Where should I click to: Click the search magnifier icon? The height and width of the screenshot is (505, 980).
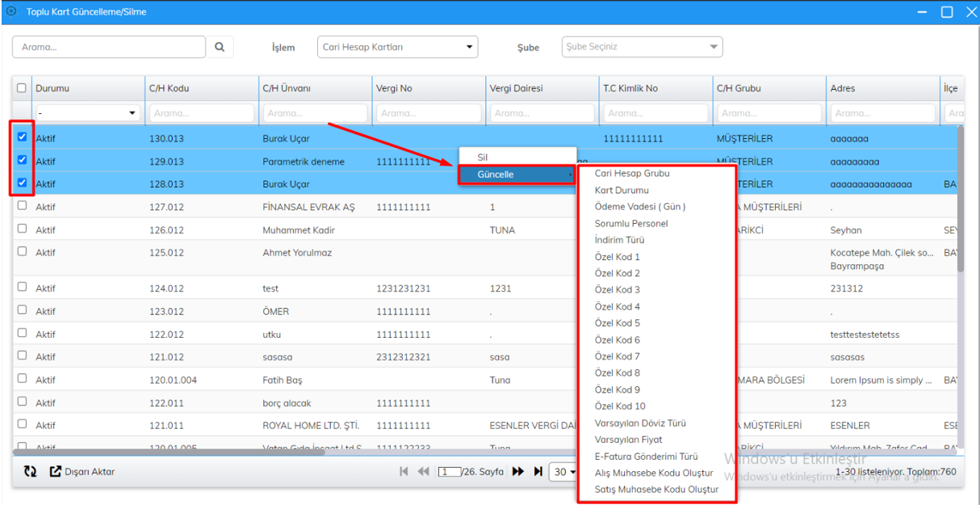(220, 47)
